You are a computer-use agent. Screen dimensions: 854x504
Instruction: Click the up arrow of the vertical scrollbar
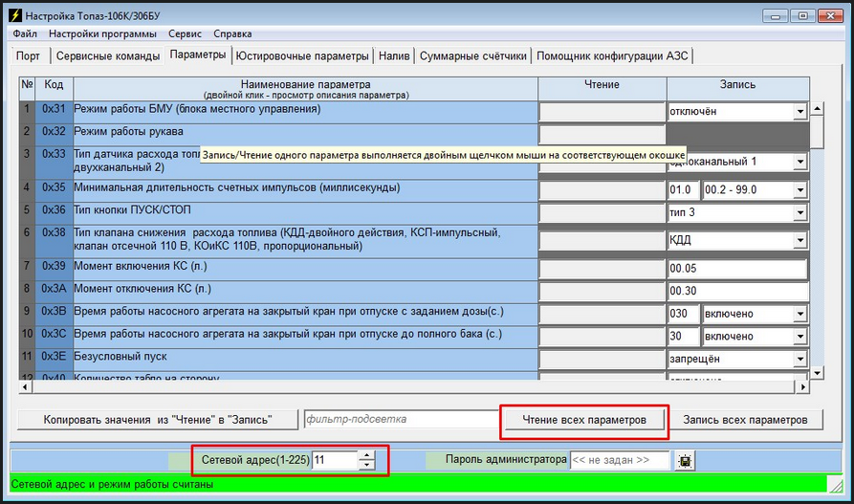click(817, 108)
